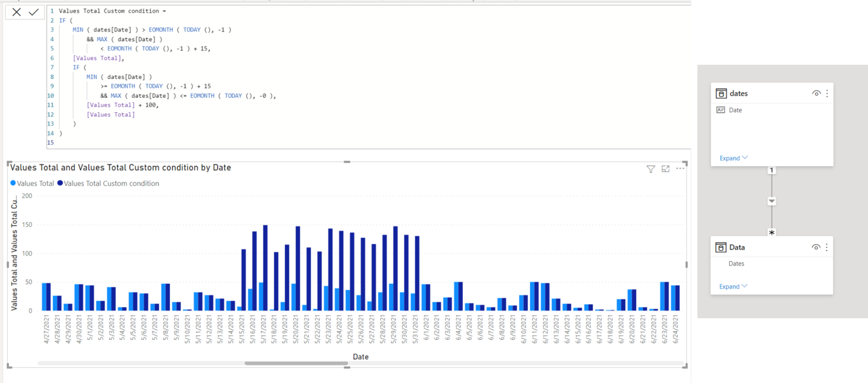This screenshot has height=383, width=868.
Task: Click the many-side asterisk on relationship
Action: pos(772,233)
